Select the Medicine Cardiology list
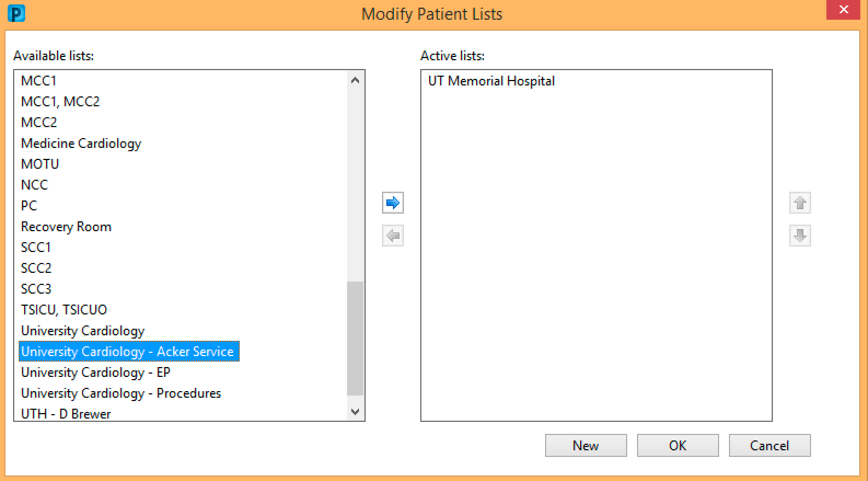 (x=81, y=144)
